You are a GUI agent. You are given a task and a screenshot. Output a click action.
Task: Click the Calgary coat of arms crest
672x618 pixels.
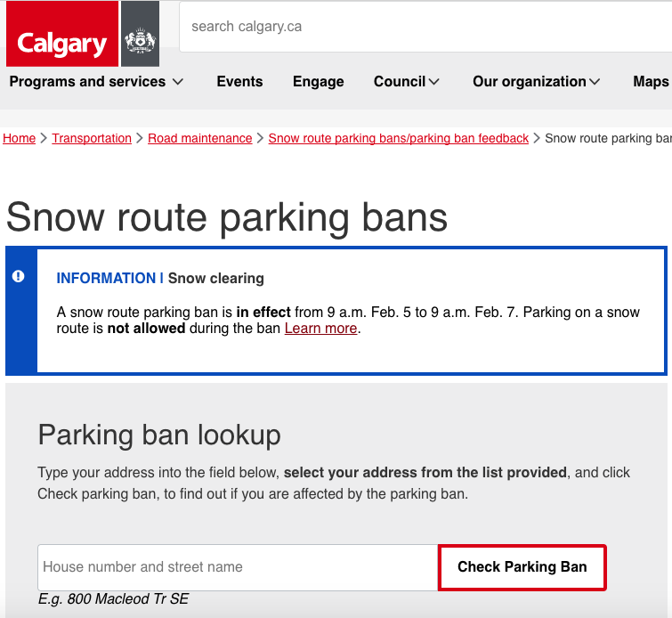coord(140,34)
